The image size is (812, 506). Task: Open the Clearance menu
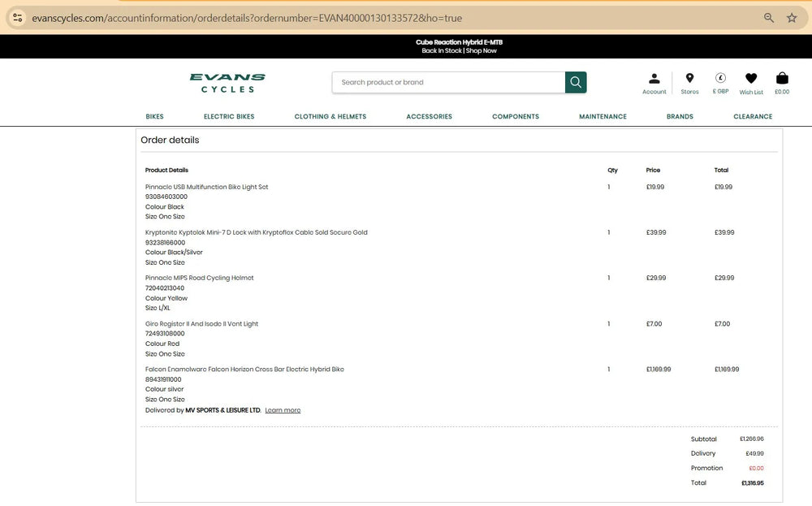click(753, 116)
